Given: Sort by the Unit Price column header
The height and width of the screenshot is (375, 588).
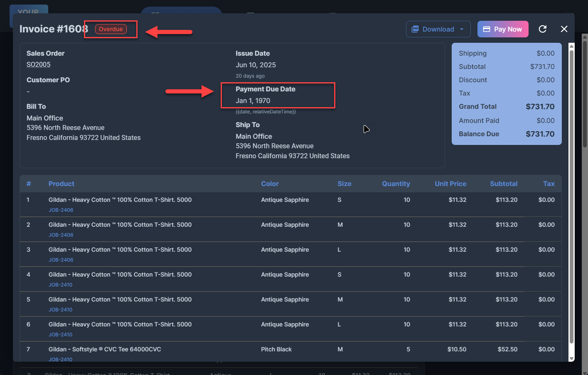Looking at the screenshot, I should [x=450, y=184].
